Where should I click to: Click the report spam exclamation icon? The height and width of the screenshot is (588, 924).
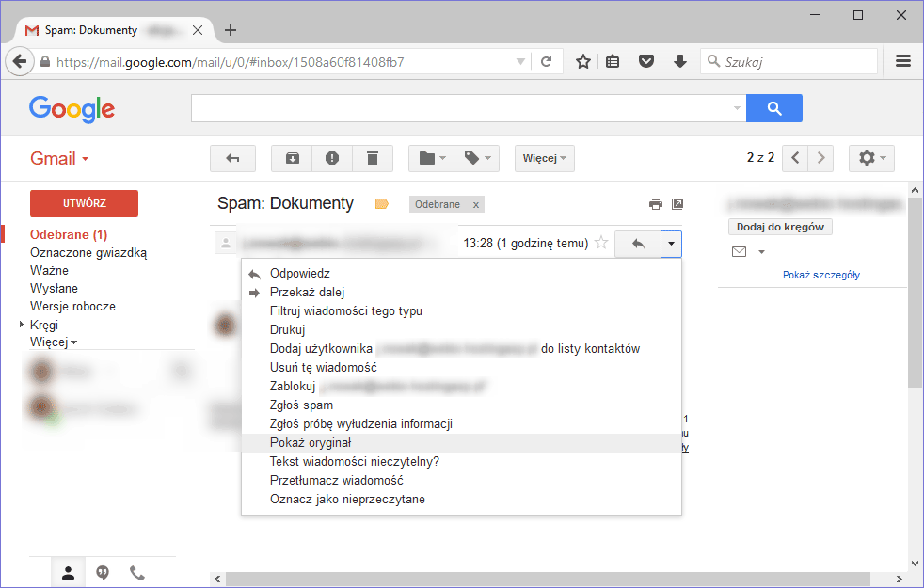click(332, 158)
